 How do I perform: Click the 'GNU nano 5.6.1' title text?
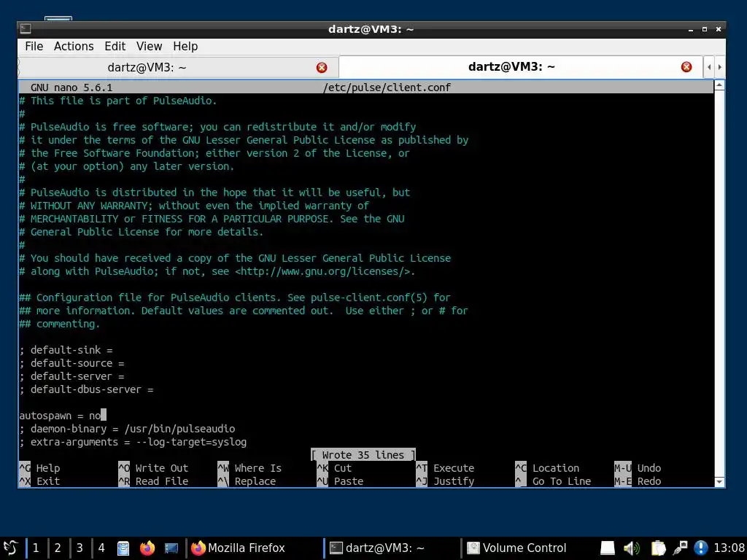point(71,87)
